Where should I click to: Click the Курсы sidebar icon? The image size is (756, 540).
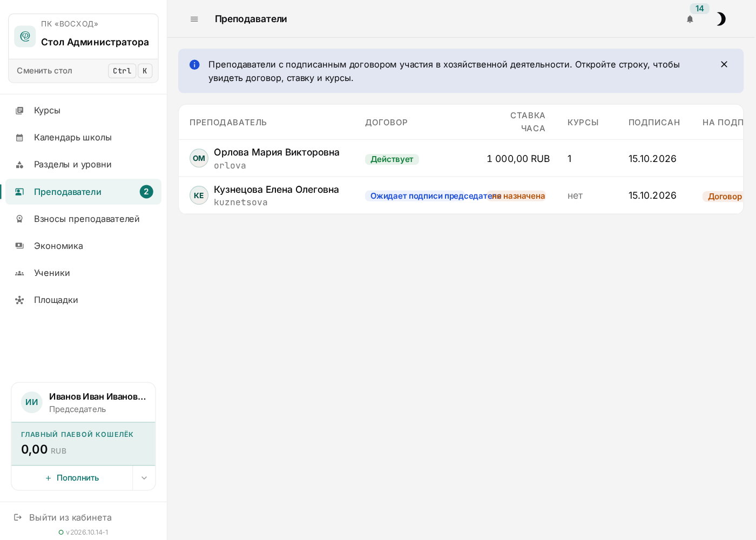click(19, 111)
